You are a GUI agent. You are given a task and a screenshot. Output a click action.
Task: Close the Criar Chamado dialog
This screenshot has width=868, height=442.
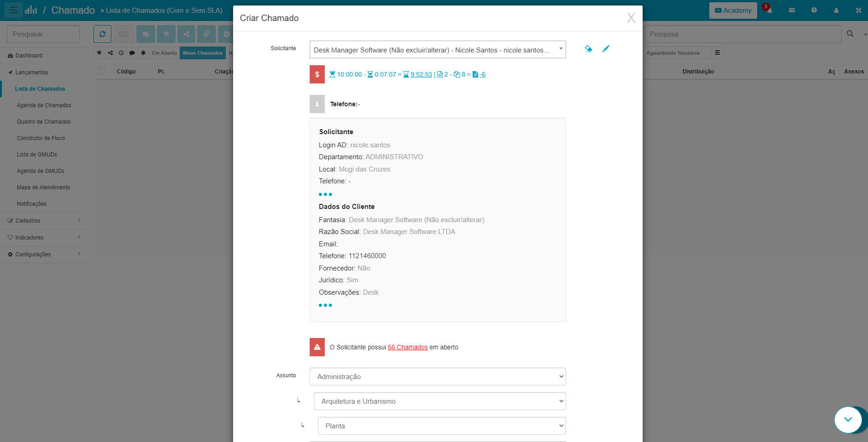(x=631, y=18)
